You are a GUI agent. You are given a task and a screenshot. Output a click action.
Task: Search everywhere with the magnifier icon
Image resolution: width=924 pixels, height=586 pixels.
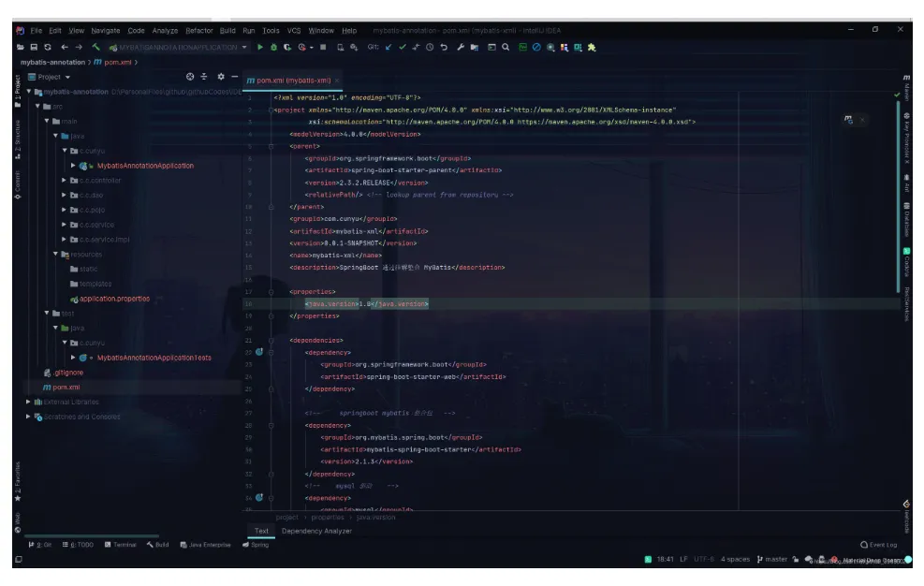[506, 47]
